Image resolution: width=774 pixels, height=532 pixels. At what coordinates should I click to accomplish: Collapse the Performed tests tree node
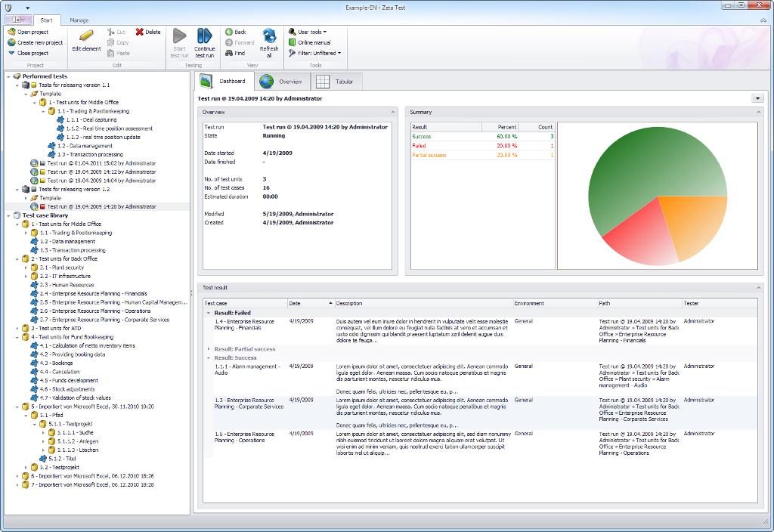8,76
